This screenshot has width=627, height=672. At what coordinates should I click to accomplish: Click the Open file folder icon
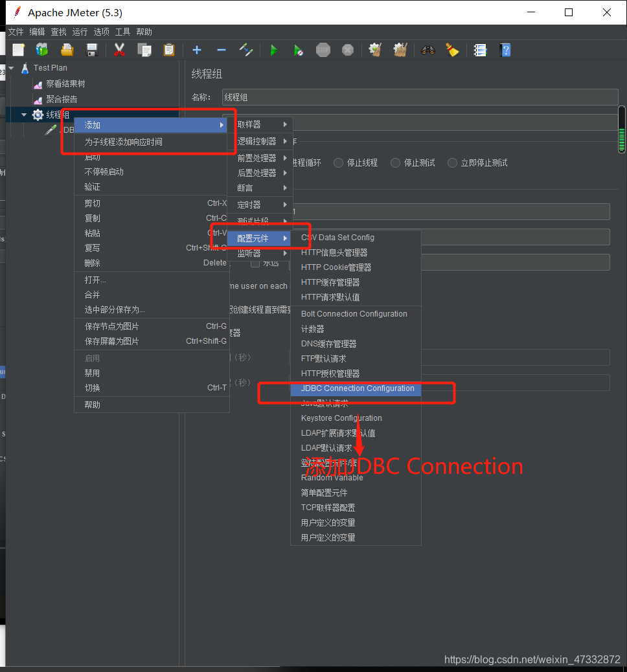click(x=67, y=50)
